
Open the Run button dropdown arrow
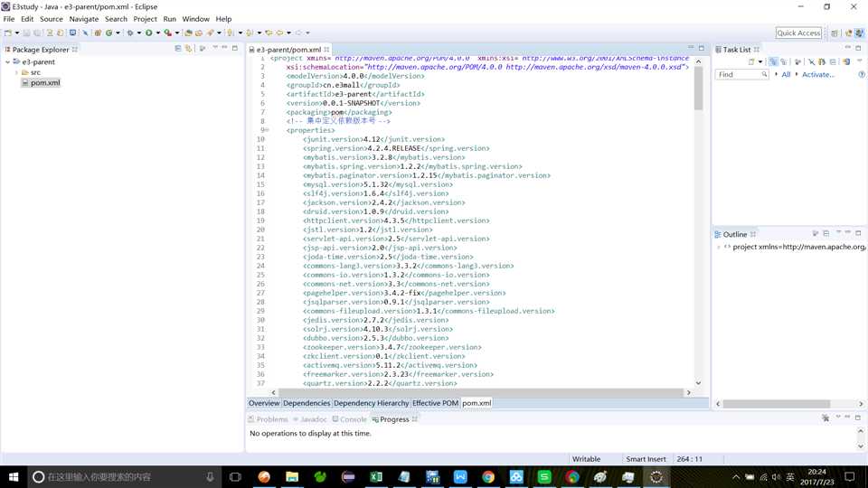click(x=157, y=33)
